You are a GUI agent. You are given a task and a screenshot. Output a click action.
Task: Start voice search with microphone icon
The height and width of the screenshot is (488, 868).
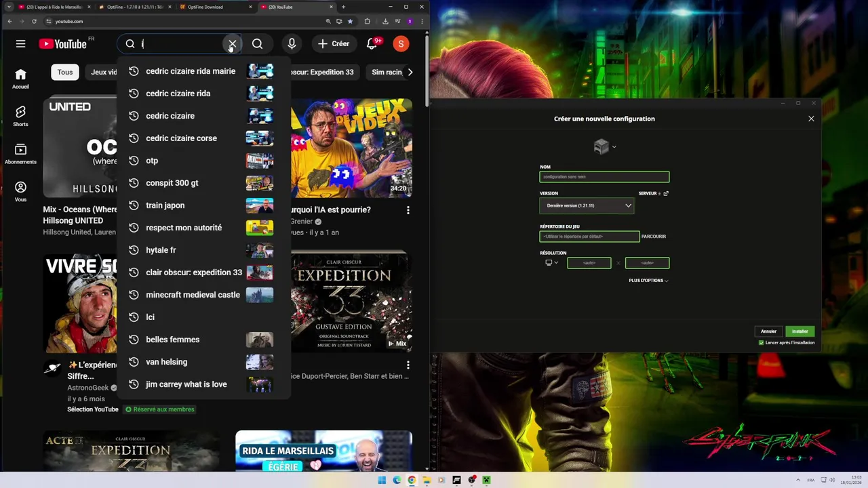pos(292,44)
